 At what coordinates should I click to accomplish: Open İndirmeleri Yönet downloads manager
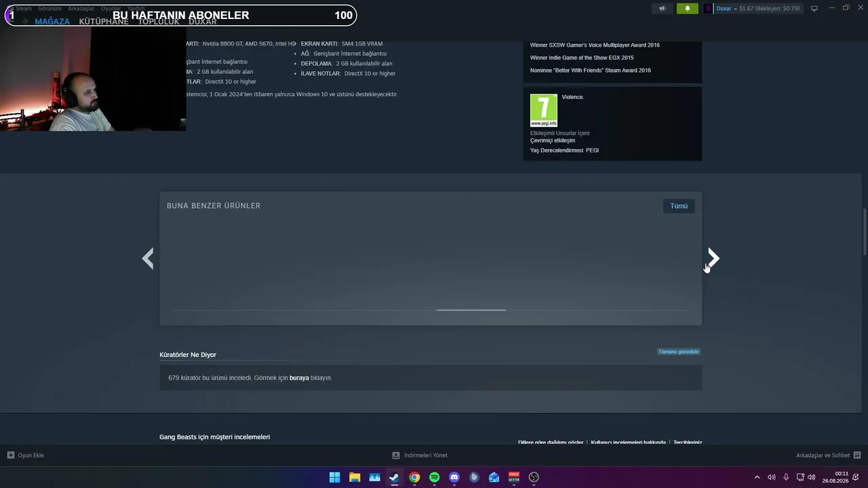pos(426,455)
